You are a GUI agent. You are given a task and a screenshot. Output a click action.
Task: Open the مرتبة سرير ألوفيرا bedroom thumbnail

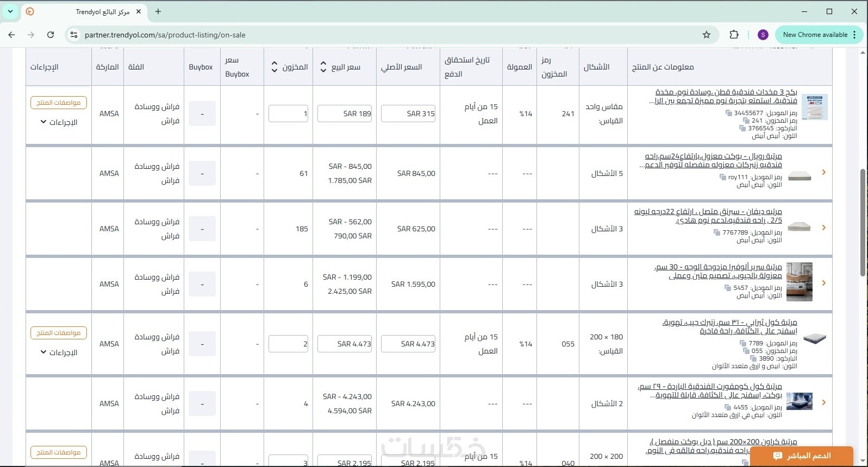click(x=799, y=282)
